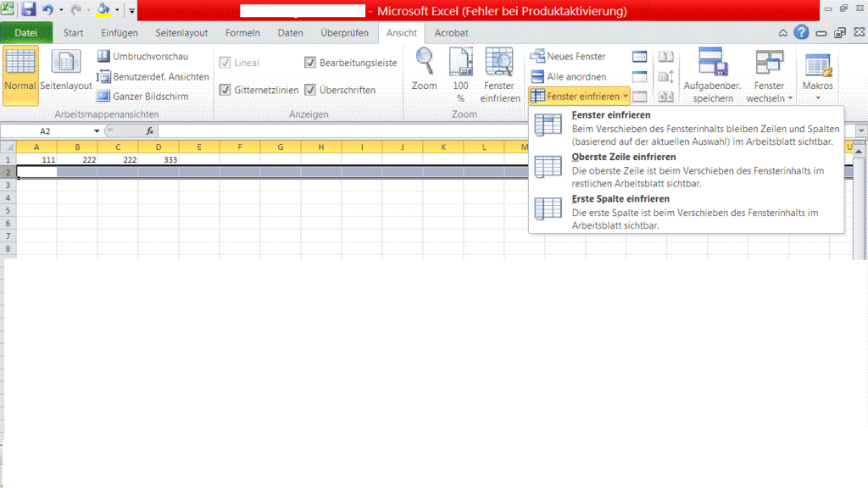The width and height of the screenshot is (868, 488).
Task: Switch to the Start tab
Action: pos(73,33)
